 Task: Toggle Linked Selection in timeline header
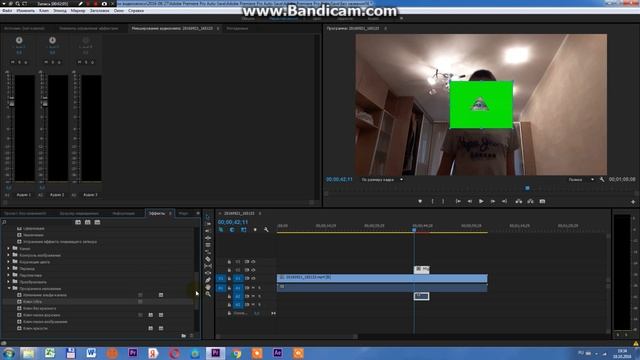[243, 230]
